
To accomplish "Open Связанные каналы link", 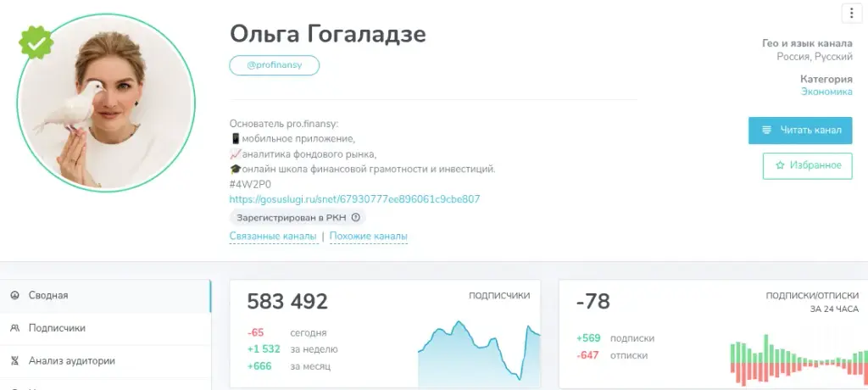I will click(274, 237).
